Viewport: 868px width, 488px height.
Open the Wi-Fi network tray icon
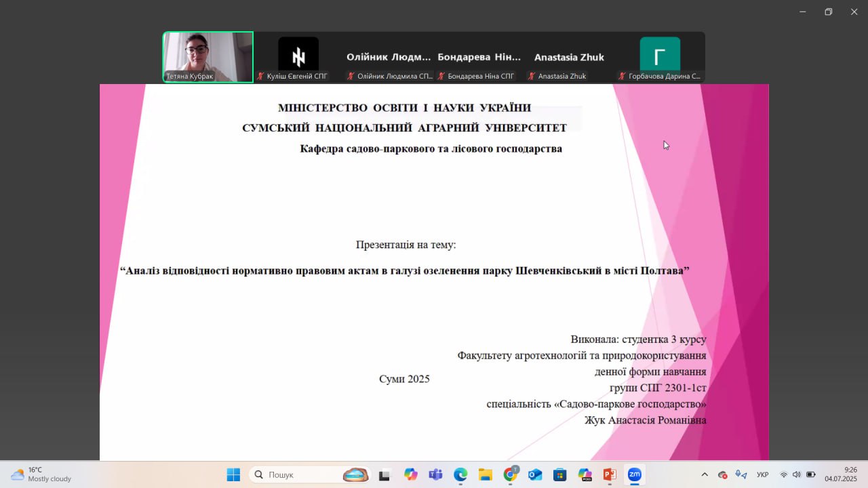[x=784, y=475]
